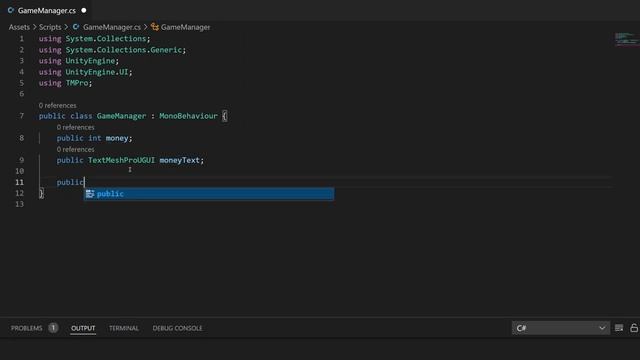Click the class symbol icon in breadcrumb

(x=155, y=27)
